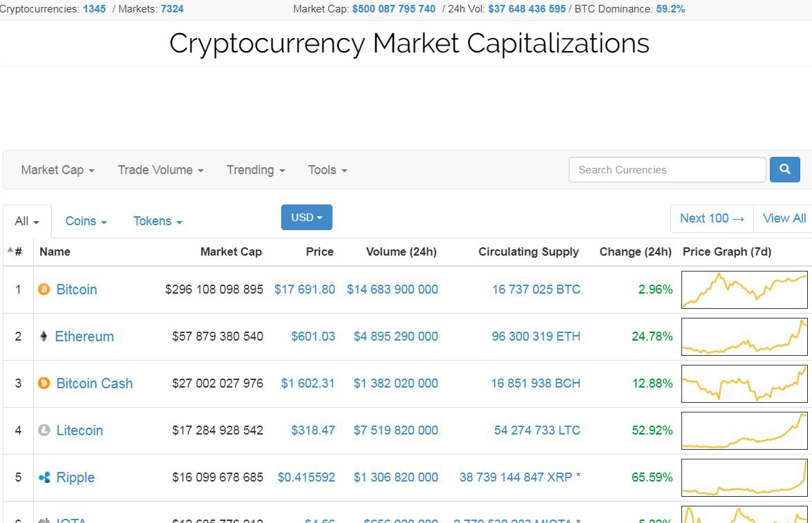Click the Ripple logo icon
The width and height of the screenshot is (812, 523).
pyautogui.click(x=44, y=477)
